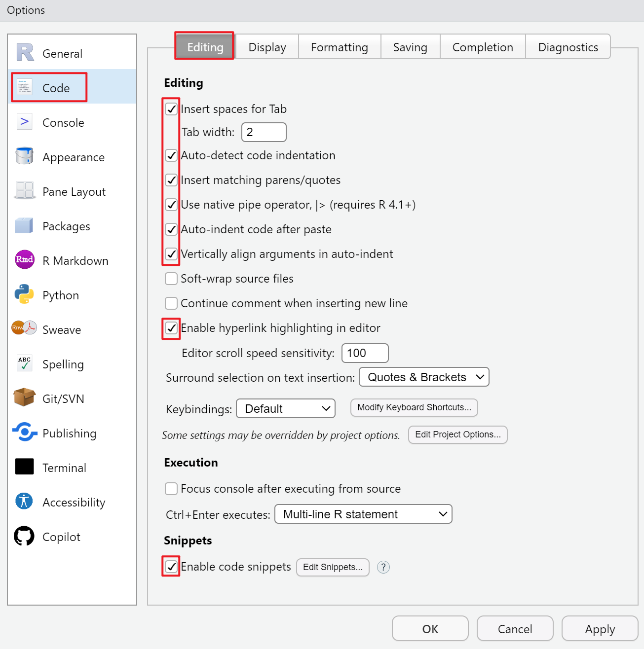
Task: Toggle Continue comment when inserting new line
Action: [x=171, y=303]
